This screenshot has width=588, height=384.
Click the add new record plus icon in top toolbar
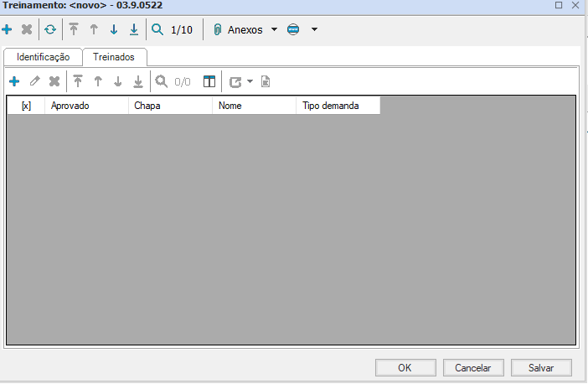pyautogui.click(x=8, y=30)
